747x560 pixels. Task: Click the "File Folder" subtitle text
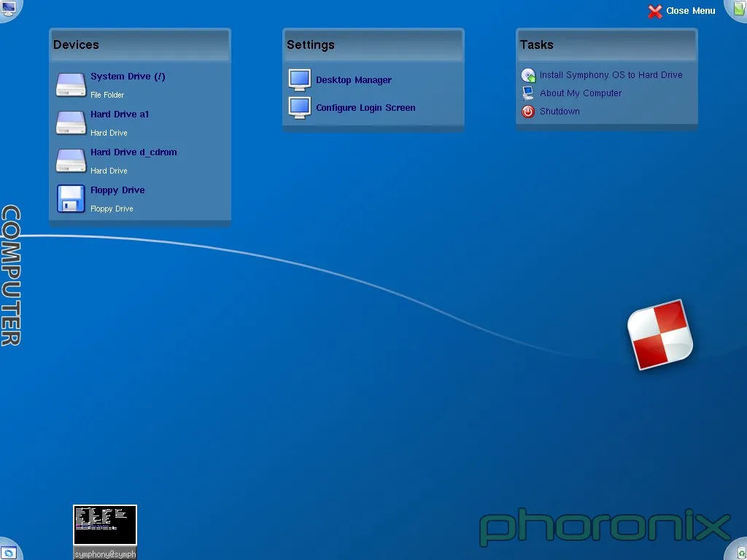coord(107,95)
